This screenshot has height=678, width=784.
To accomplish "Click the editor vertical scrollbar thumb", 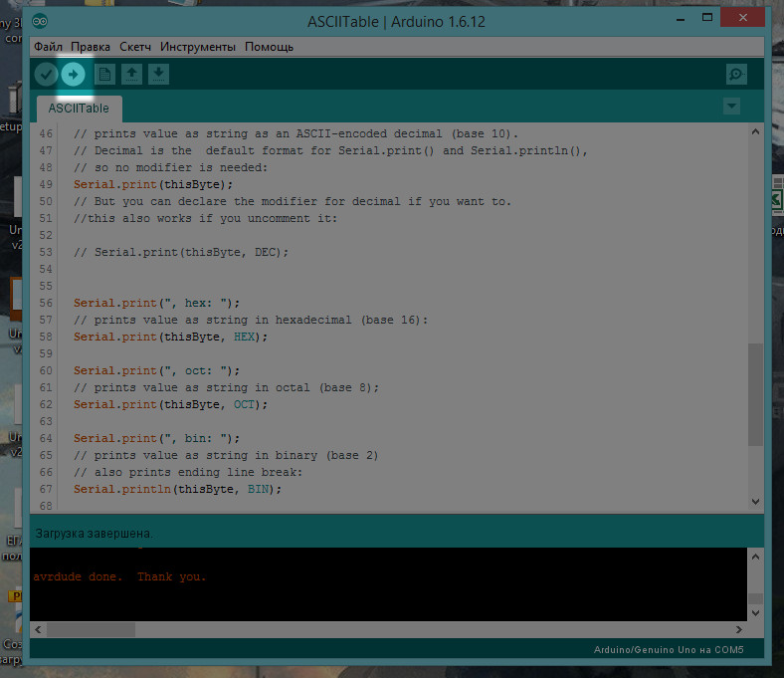I will tap(755, 394).
